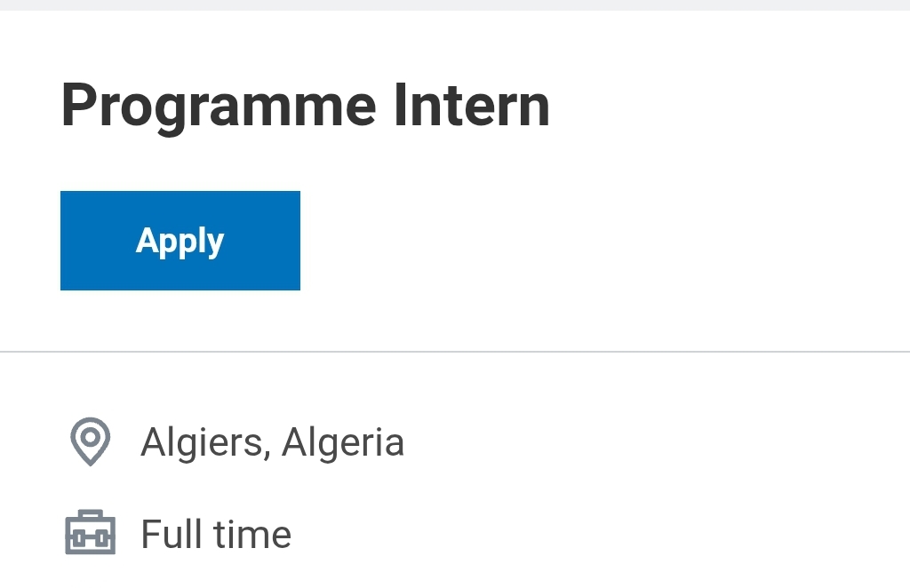
Task: Click the word Programme in heading
Action: [x=219, y=106]
